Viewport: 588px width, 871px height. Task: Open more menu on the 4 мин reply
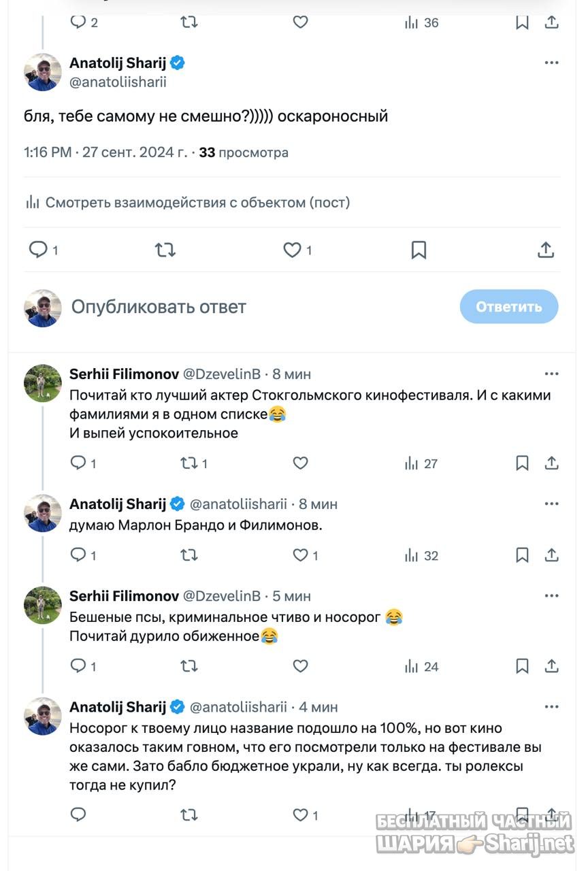[551, 706]
